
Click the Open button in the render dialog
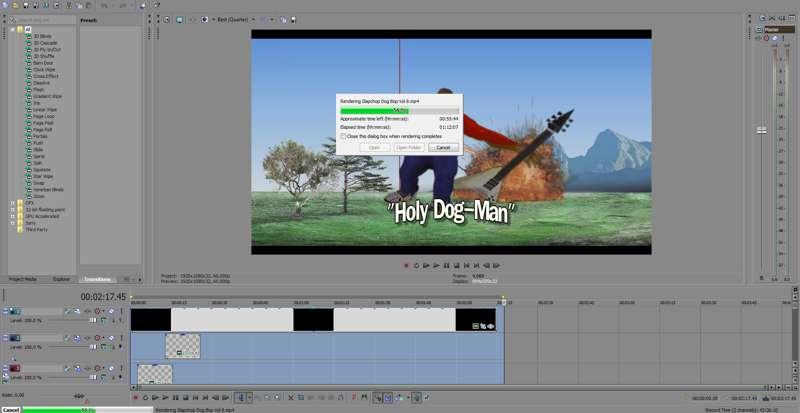[374, 148]
